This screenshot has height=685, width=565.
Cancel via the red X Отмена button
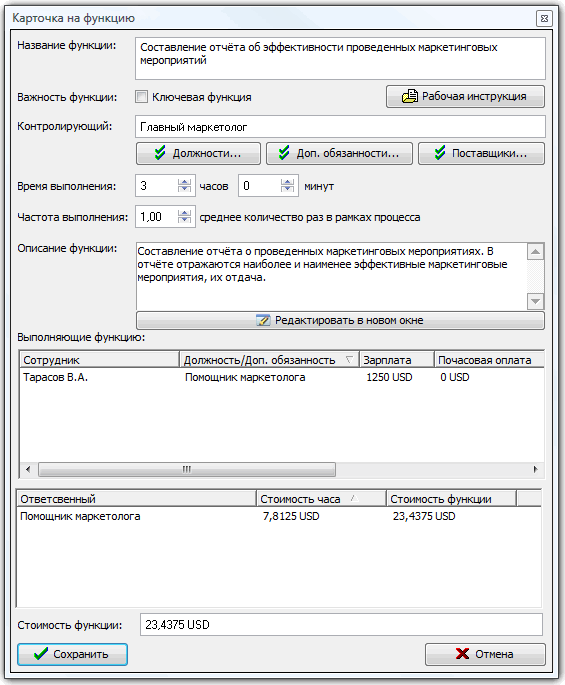[485, 654]
